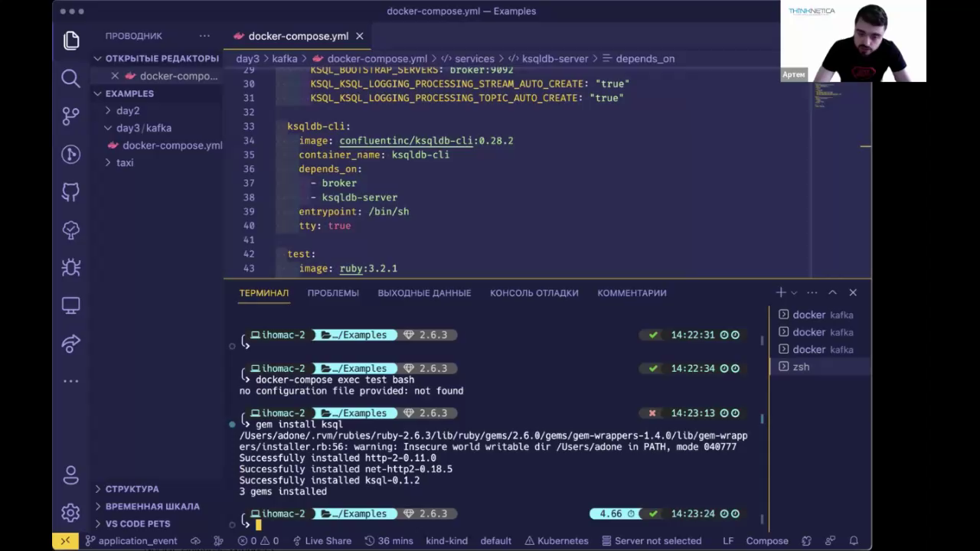
Task: Select the zsh terminal in the list
Action: [x=801, y=367]
